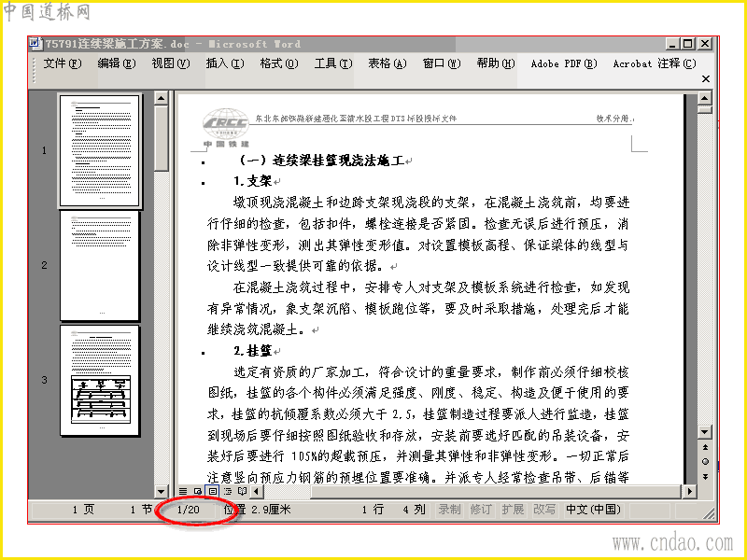Select Print Layout view icon
The height and width of the screenshot is (560, 747).
pyautogui.click(x=213, y=491)
